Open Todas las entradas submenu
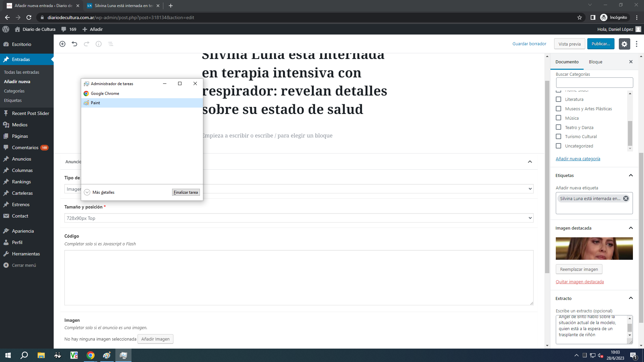Screen dimensions: 644x362 21,72
